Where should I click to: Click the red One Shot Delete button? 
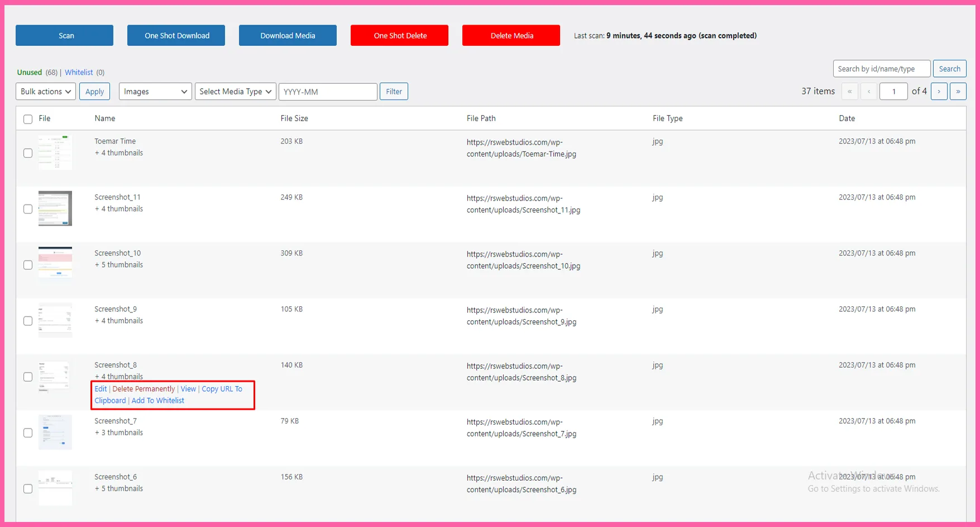tap(399, 36)
